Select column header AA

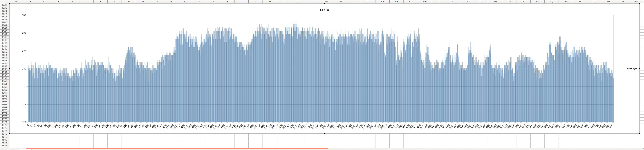(x=326, y=2)
